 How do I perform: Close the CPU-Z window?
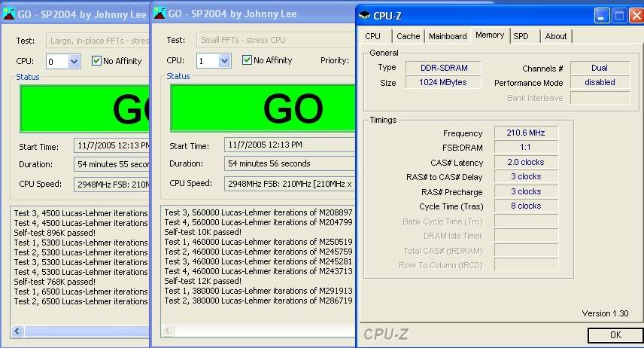[634, 15]
